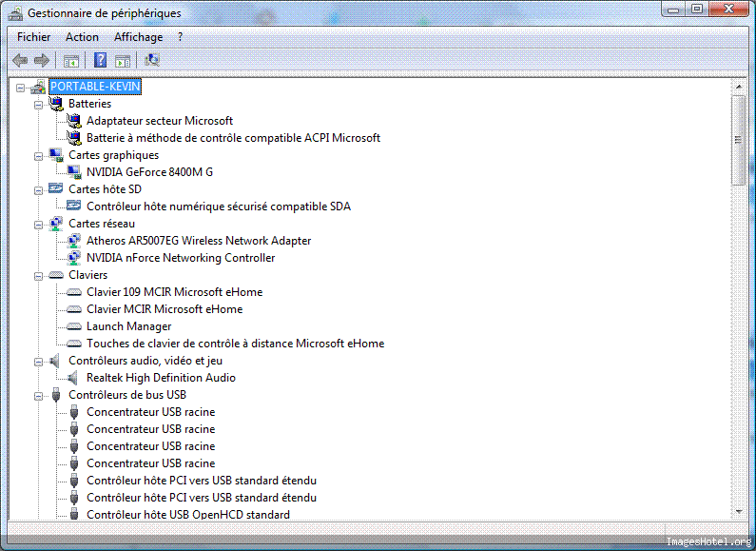Select Atheros AR5007EG Wireless Network Adapter

point(198,241)
